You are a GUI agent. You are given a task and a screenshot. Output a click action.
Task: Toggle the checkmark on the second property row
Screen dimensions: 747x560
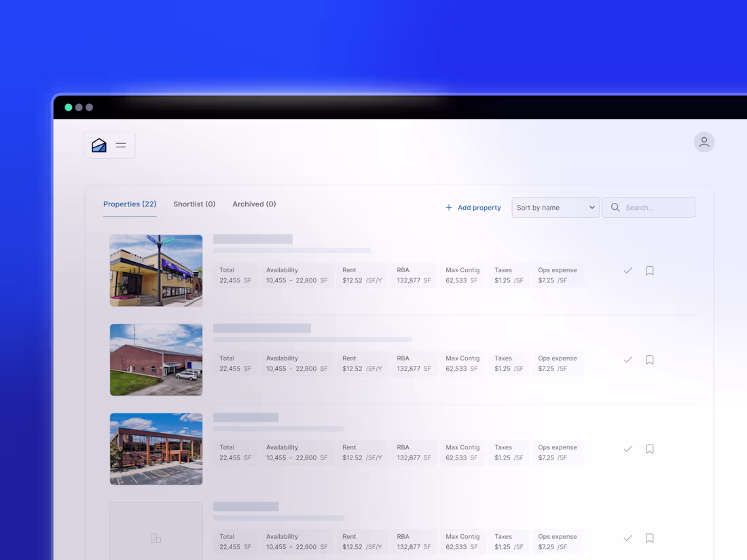pos(627,359)
